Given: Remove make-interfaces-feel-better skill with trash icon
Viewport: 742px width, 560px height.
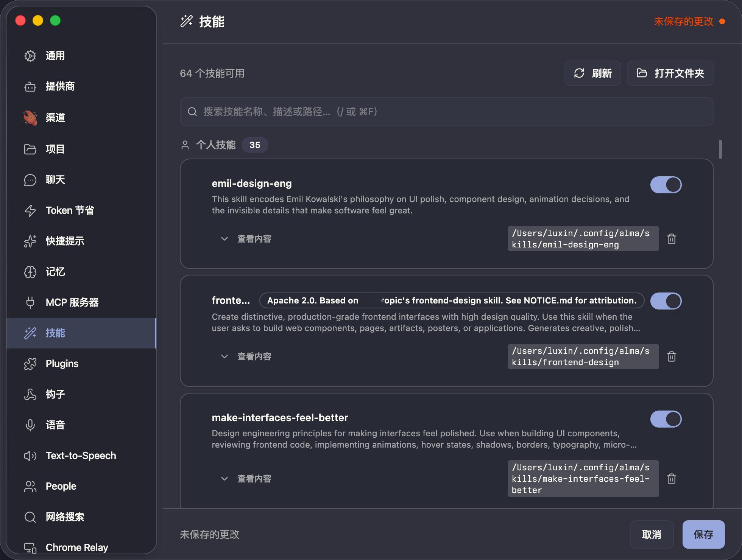Looking at the screenshot, I should [x=671, y=479].
